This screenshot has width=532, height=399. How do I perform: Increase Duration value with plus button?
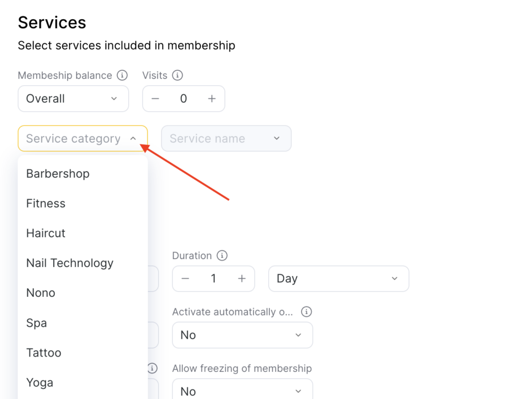coord(242,279)
